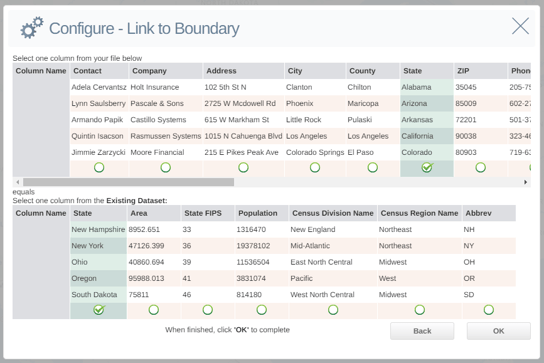Image resolution: width=544 pixels, height=363 pixels.
Task: Click the New Hampshire state cell
Action: point(99,229)
